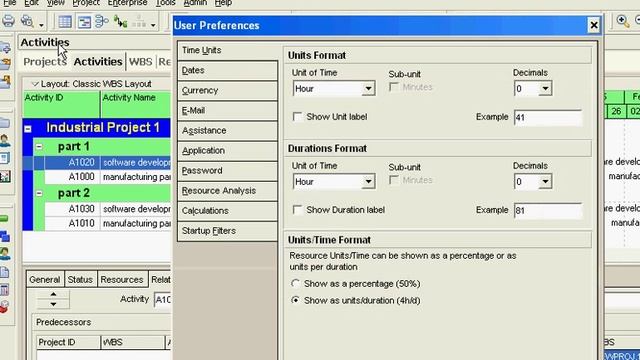This screenshot has width=640, height=360.
Task: Switch to Activity Network view icon
Action: tap(102, 22)
